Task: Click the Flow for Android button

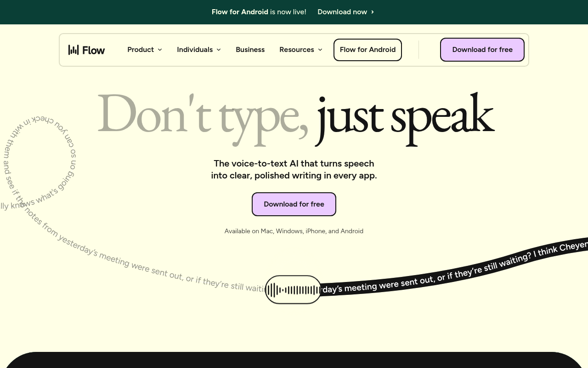Action: tap(367, 50)
